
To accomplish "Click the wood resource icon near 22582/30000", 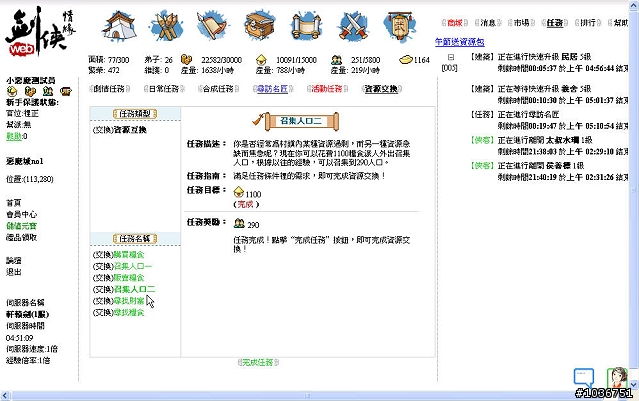I will pos(186,60).
